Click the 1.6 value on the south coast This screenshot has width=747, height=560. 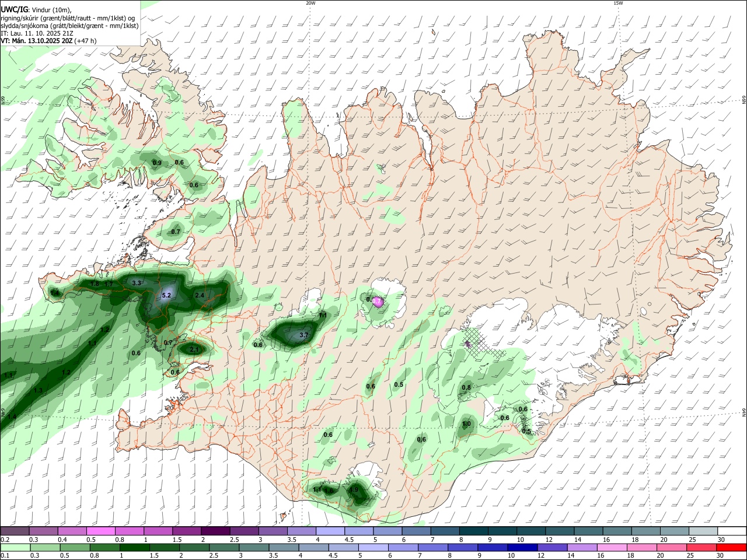tap(329, 491)
